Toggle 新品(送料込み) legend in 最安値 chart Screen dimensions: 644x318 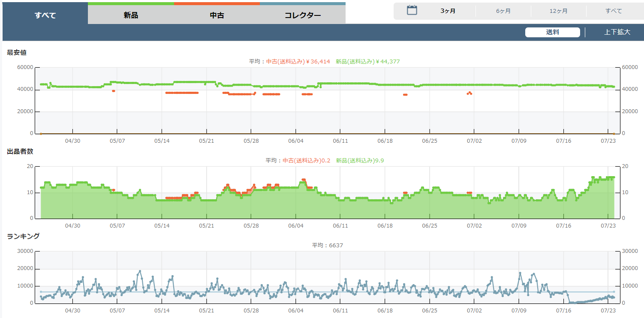pos(367,62)
